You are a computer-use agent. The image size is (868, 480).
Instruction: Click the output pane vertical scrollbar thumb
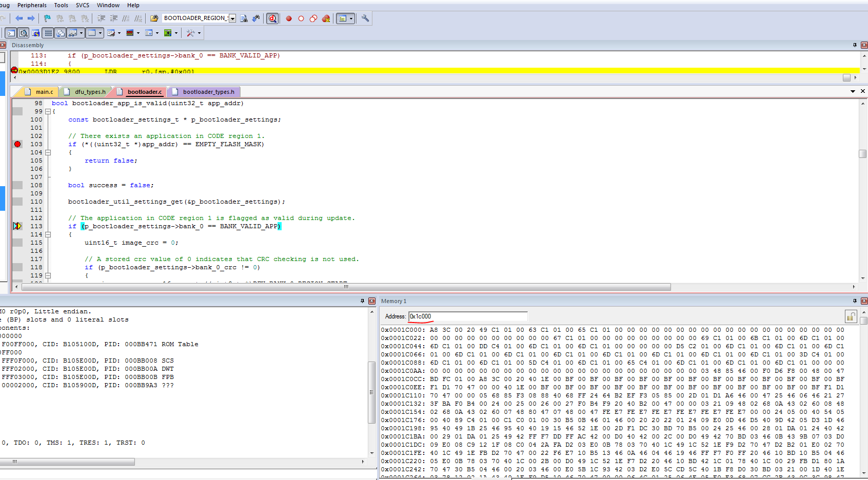pos(371,392)
